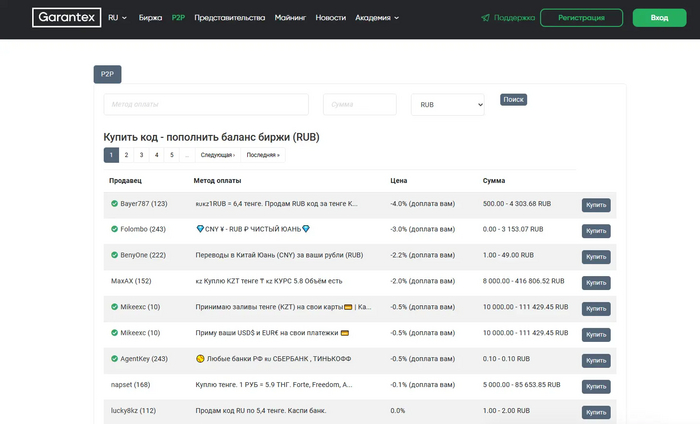
Task: Focus the Метод оплаты input field
Action: [x=207, y=104]
